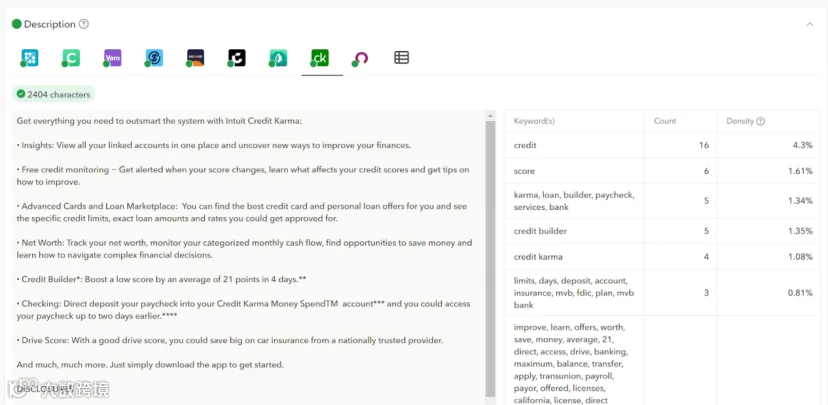The width and height of the screenshot is (828, 405).
Task: Click the 'Drive Score' bullet line
Action: coord(230,341)
